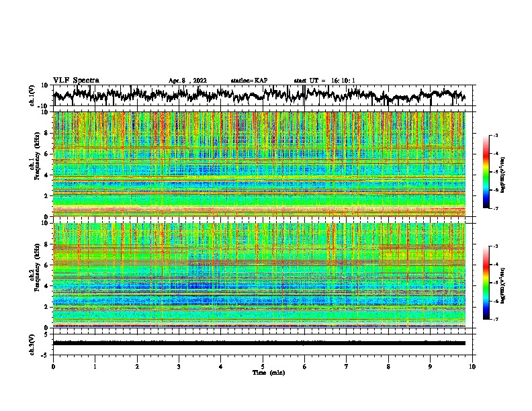
Task: Click the ch.2 spectrogram color scale bar
Action: pos(486,283)
